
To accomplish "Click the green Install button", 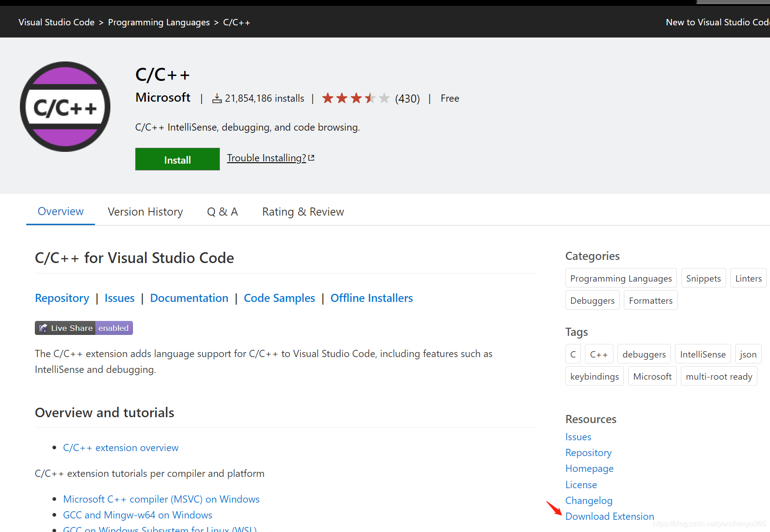I will (177, 159).
